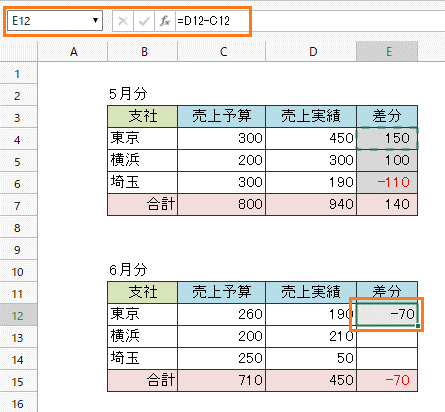The image size is (445, 412).
Task: Click 東京 cell in row 4
Action: (143, 138)
